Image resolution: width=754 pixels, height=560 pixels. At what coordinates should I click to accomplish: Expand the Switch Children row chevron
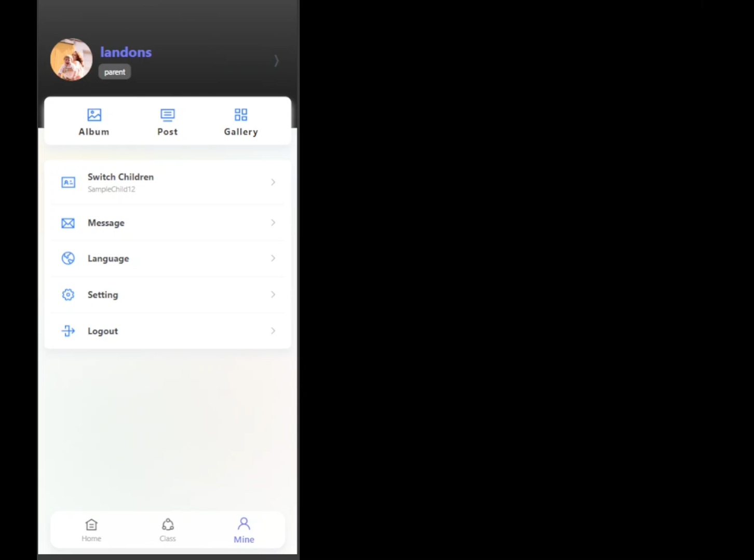pyautogui.click(x=273, y=182)
